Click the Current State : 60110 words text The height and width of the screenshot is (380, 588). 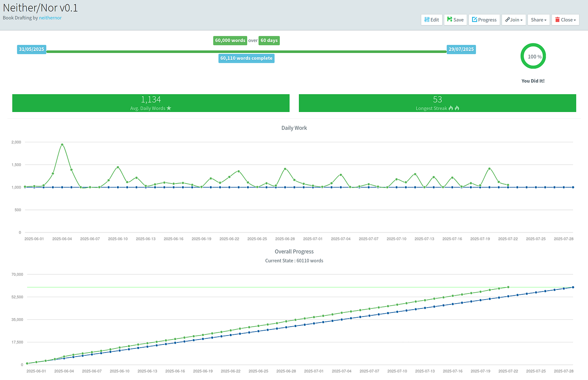[294, 261]
